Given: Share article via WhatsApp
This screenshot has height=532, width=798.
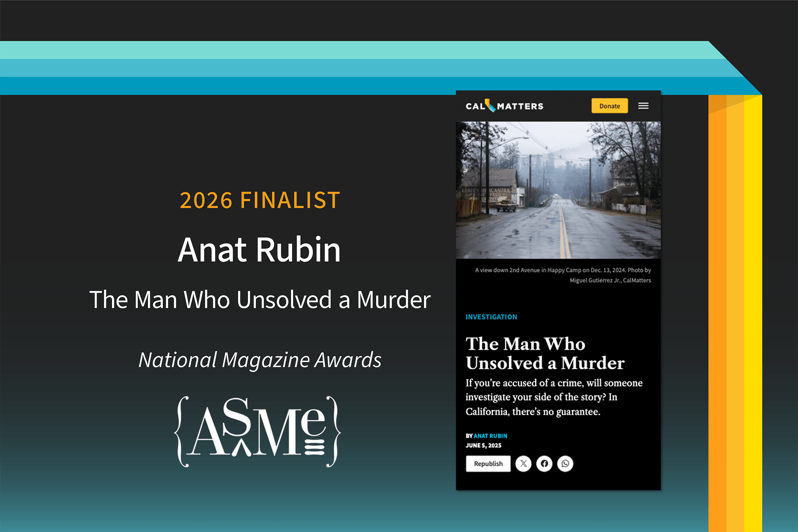Looking at the screenshot, I should click(x=565, y=464).
